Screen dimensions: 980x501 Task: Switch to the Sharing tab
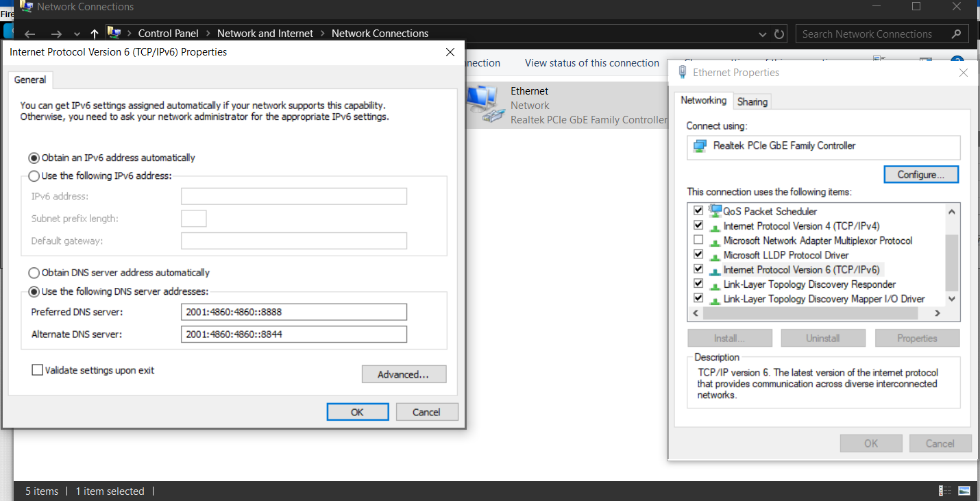click(x=752, y=101)
